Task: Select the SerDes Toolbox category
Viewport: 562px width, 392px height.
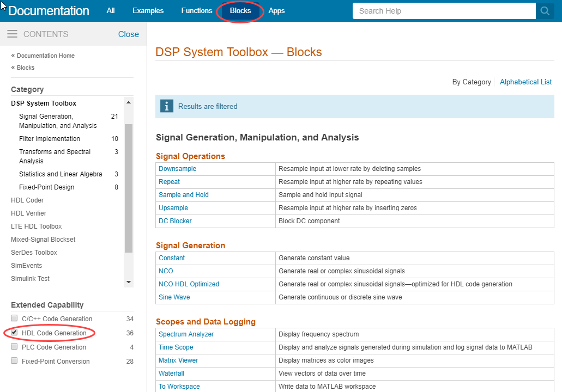Action: click(x=34, y=253)
